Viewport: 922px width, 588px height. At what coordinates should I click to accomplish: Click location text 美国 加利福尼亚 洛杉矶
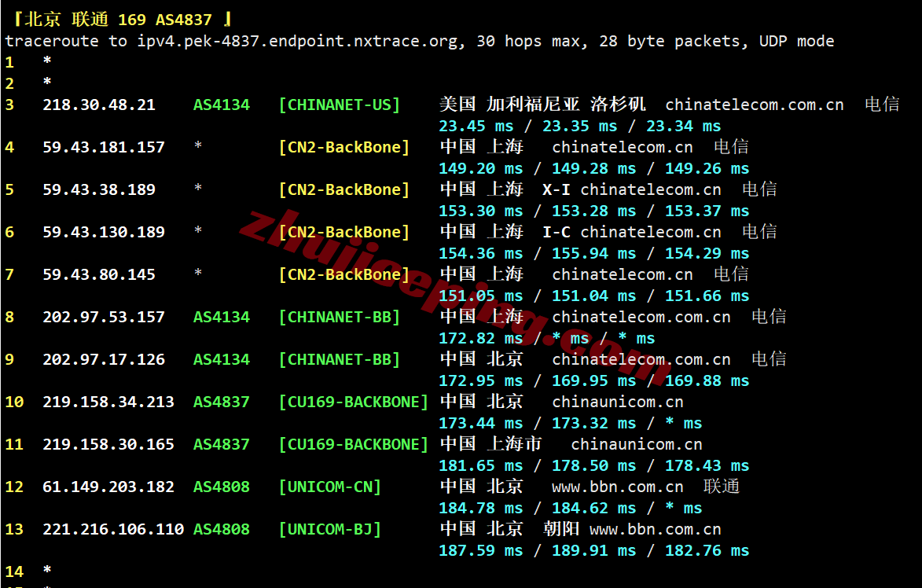[x=542, y=104]
